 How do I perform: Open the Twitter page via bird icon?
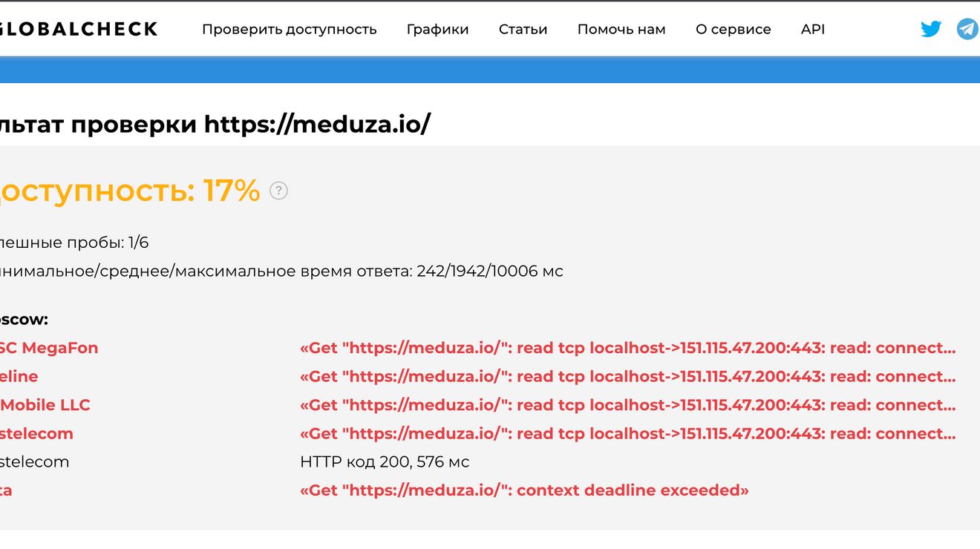(x=931, y=29)
